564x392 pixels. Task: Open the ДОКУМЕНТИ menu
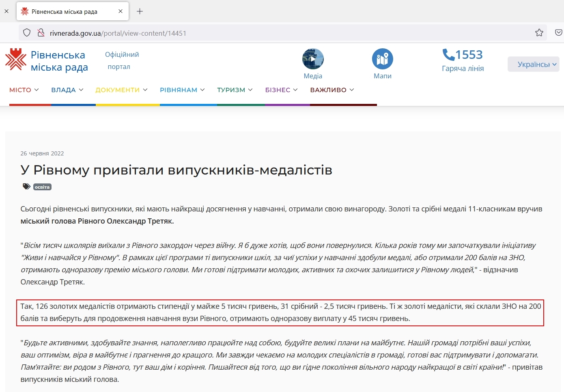click(x=121, y=90)
